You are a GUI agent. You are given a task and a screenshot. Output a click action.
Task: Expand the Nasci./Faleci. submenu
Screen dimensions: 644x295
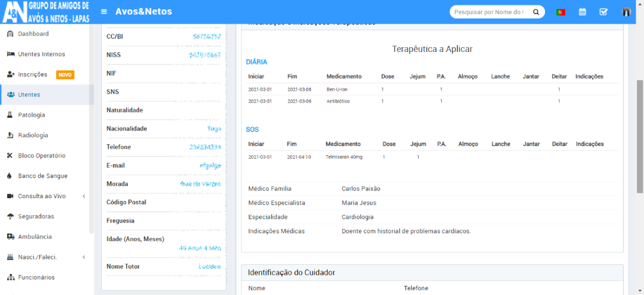tap(84, 257)
